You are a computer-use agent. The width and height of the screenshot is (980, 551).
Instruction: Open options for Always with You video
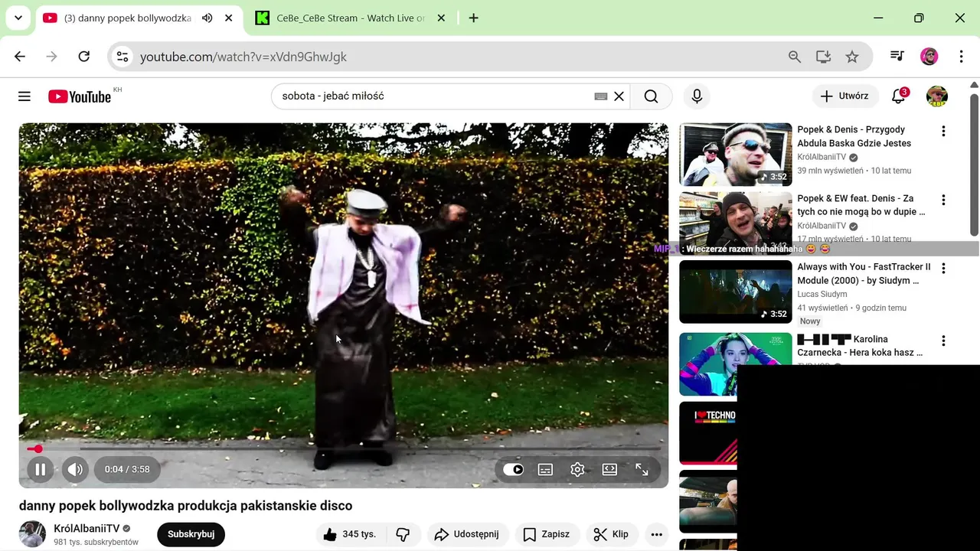point(943,269)
